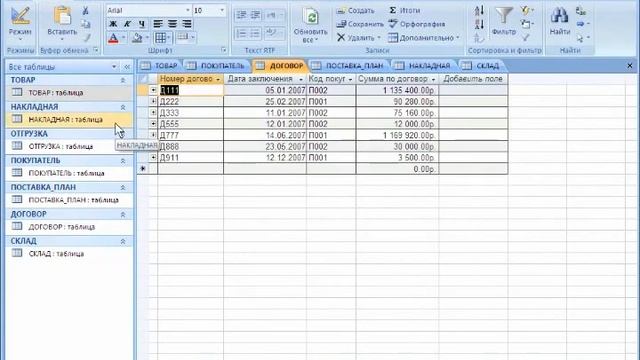Viewport: 640px width, 360px height.
Task: Open Номер догово column filter arrow
Action: (218, 79)
